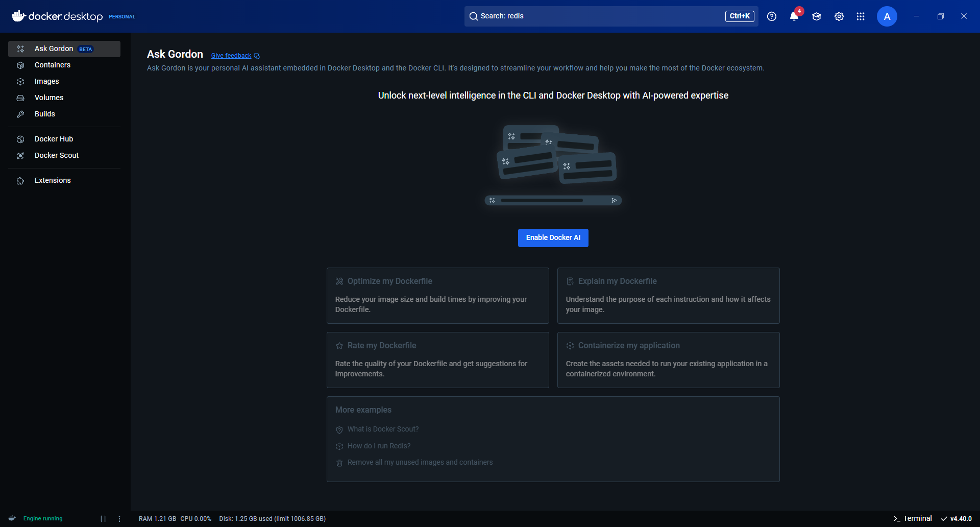Open the Settings gear icon
Viewport: 980px width, 527px height.
(839, 16)
